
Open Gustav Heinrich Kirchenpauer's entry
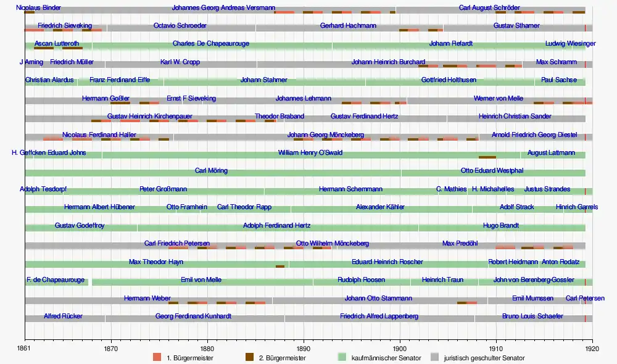pos(150,117)
